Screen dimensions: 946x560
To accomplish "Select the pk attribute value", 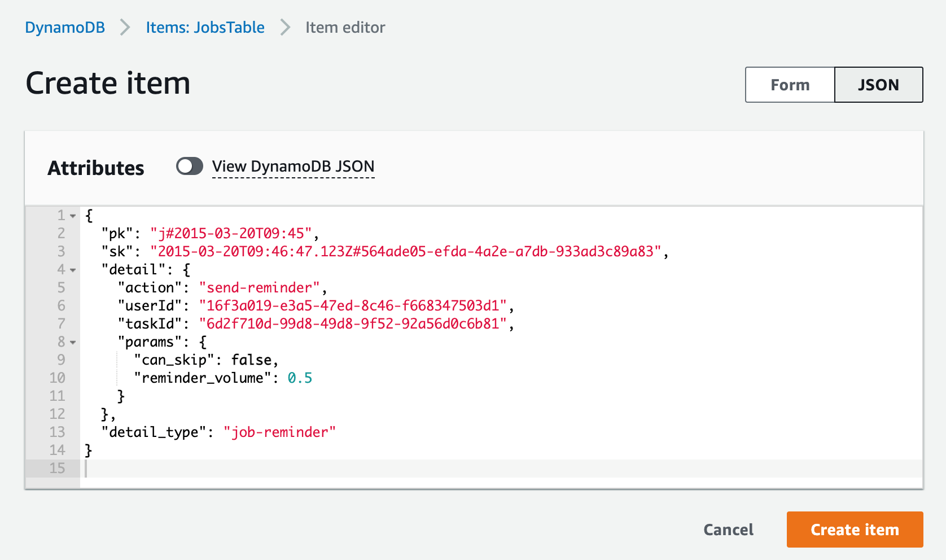I will click(231, 233).
